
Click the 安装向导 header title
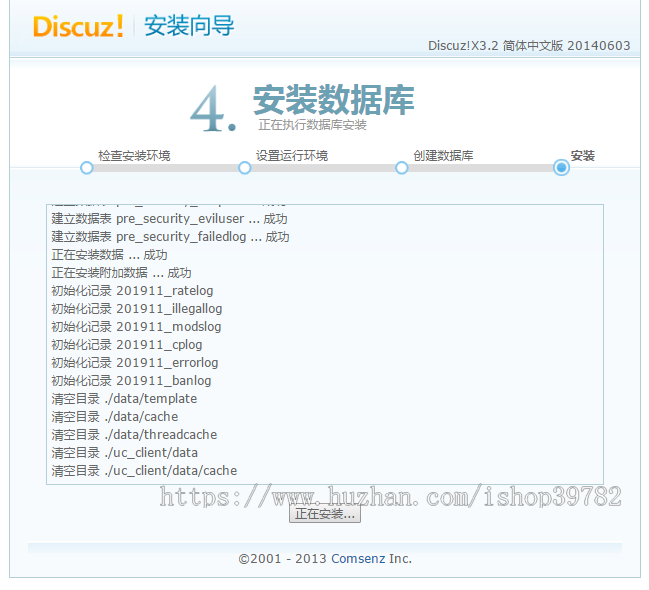(x=189, y=26)
